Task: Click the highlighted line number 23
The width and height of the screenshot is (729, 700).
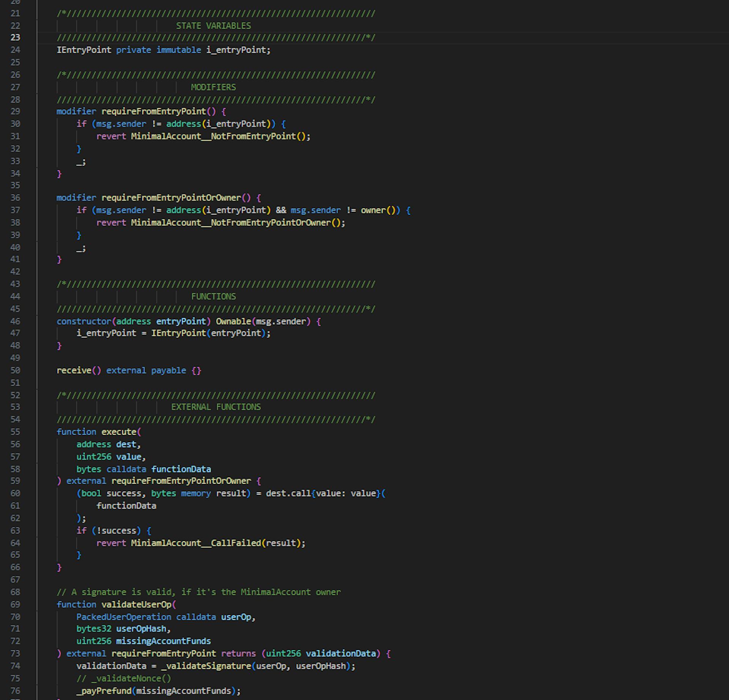Action: [15, 38]
